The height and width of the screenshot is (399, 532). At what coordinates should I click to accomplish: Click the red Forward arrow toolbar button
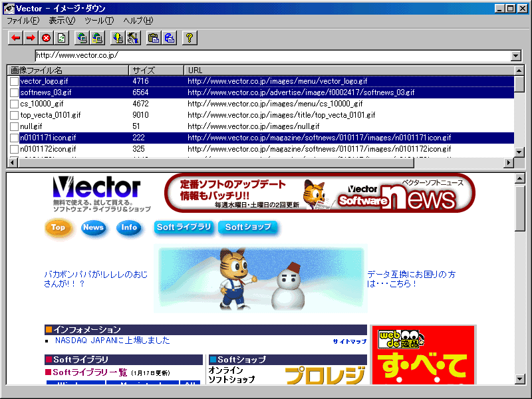click(31, 38)
